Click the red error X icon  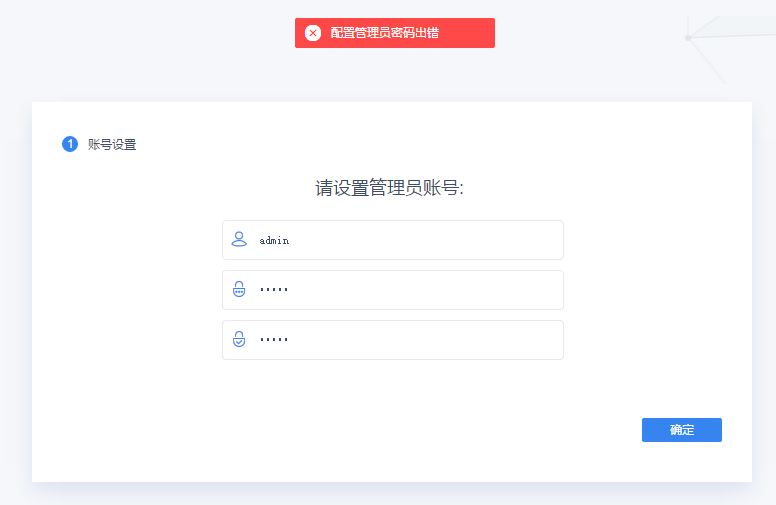(313, 33)
